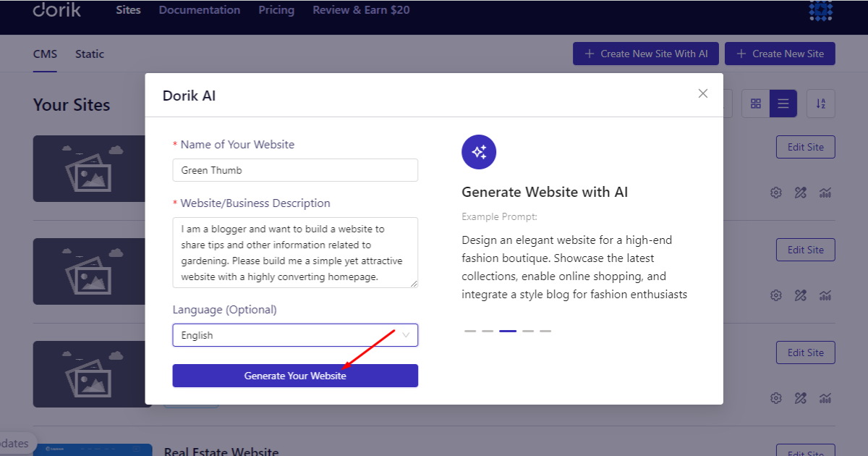Viewport: 868px width, 456px height.
Task: Select the active third carousel indicator
Action: point(508,331)
